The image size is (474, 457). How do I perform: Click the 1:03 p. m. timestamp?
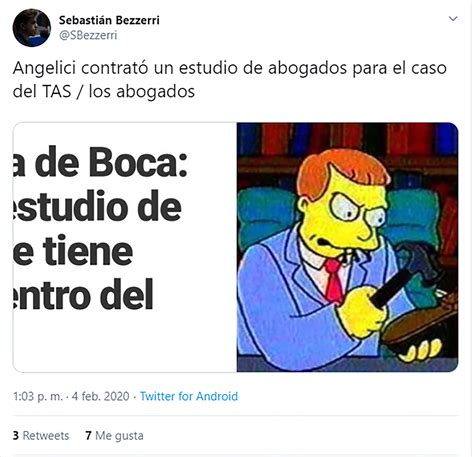pyautogui.click(x=38, y=396)
